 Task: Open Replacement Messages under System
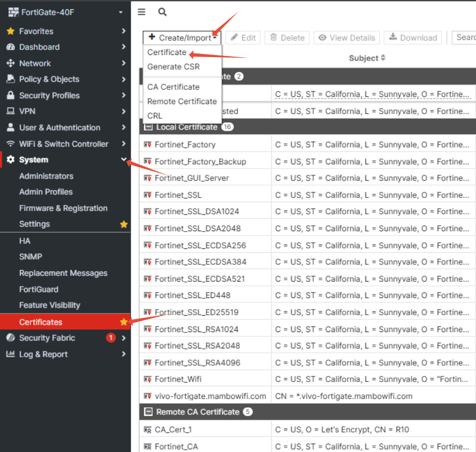pos(63,273)
